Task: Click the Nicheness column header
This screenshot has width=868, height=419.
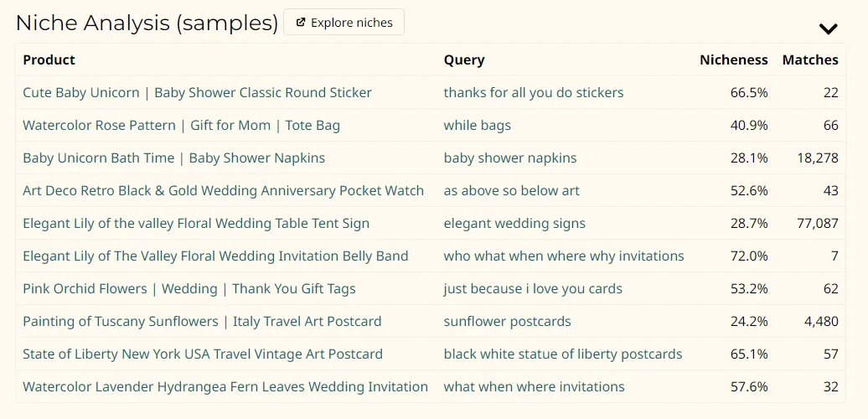Action: pos(733,59)
